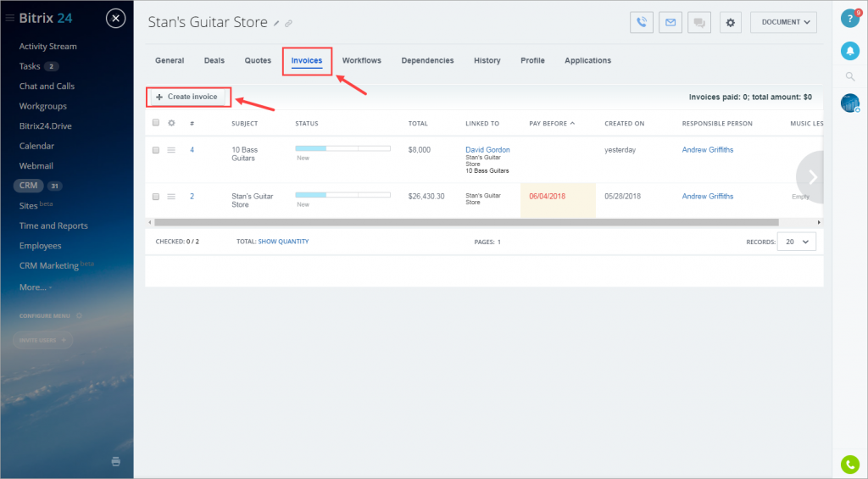Open grid settings gear in table header
Viewport: 868px width, 479px height.
[171, 123]
